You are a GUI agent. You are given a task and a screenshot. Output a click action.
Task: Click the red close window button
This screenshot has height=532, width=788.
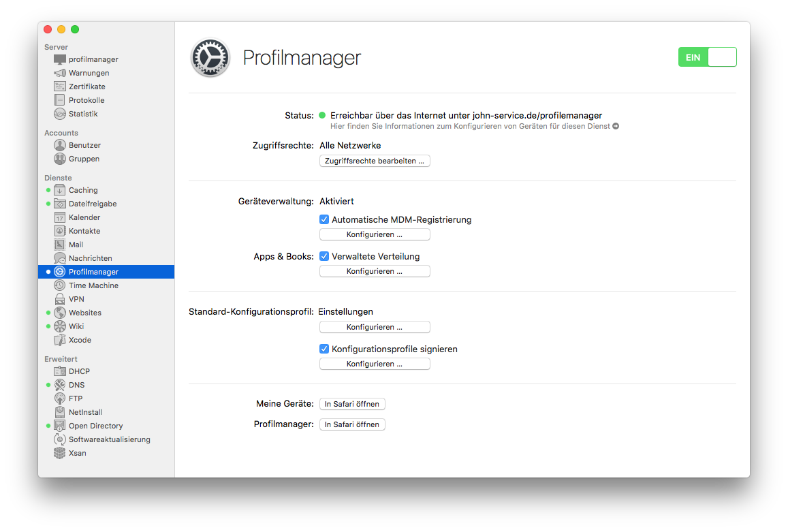pyautogui.click(x=48, y=29)
